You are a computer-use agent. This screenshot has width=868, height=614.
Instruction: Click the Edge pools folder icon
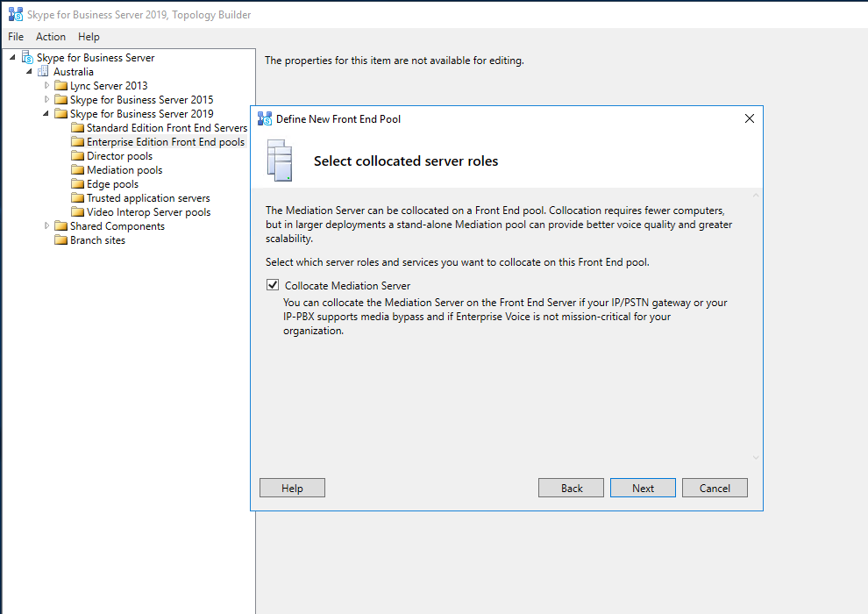(x=77, y=184)
